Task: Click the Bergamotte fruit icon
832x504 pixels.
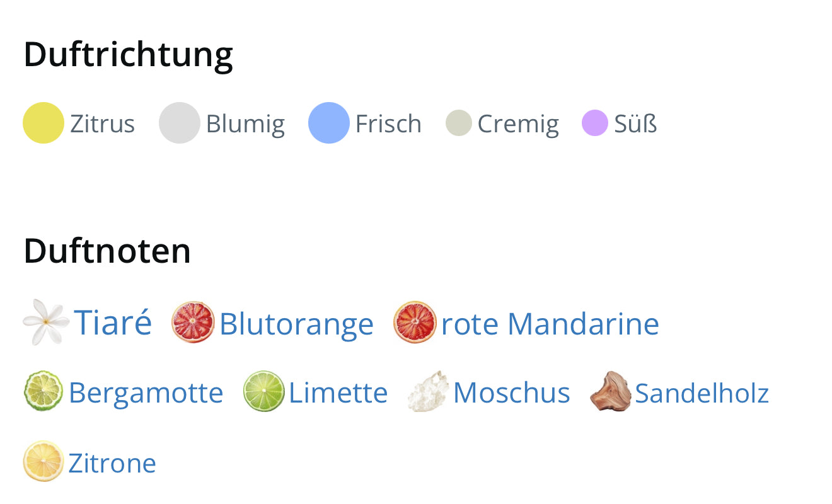Action: [x=43, y=391]
